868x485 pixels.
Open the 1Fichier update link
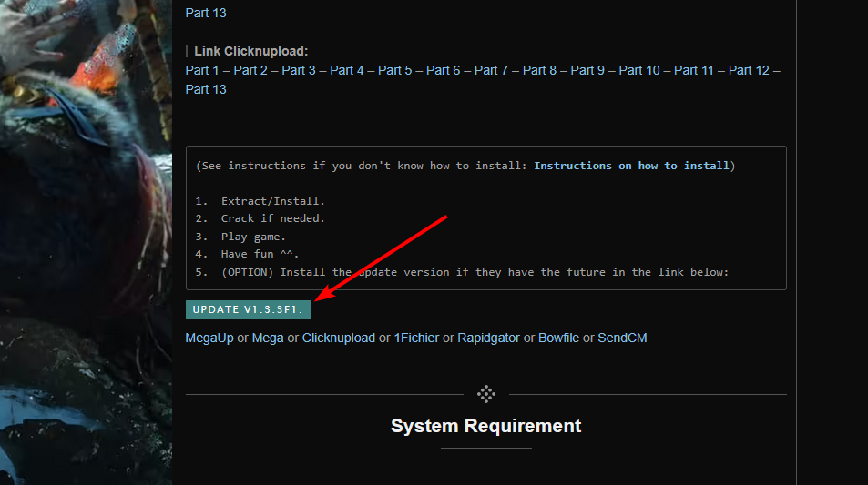pos(416,338)
